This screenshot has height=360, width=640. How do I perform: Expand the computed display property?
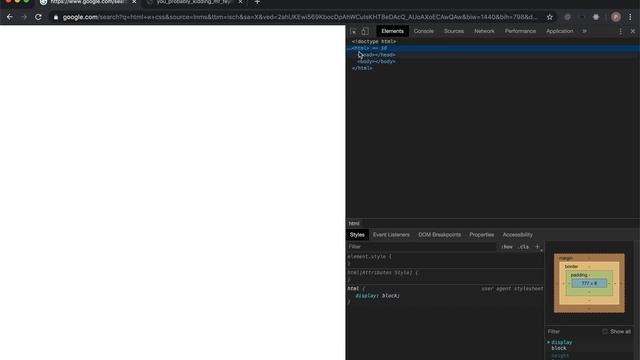coord(548,342)
